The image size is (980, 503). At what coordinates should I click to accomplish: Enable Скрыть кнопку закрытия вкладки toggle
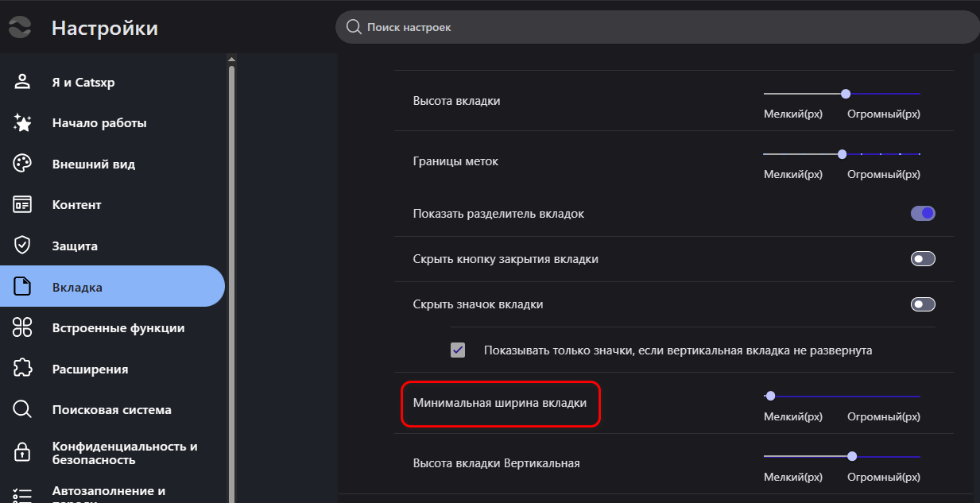[923, 259]
